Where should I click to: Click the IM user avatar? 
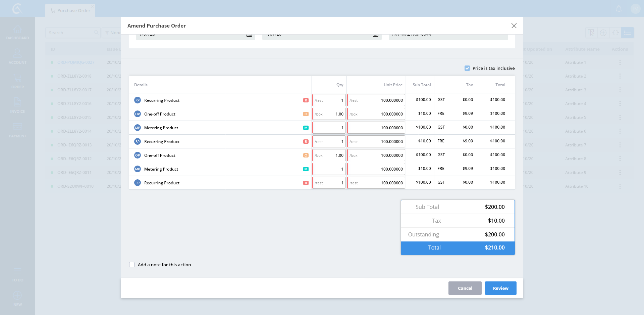[x=635, y=9]
